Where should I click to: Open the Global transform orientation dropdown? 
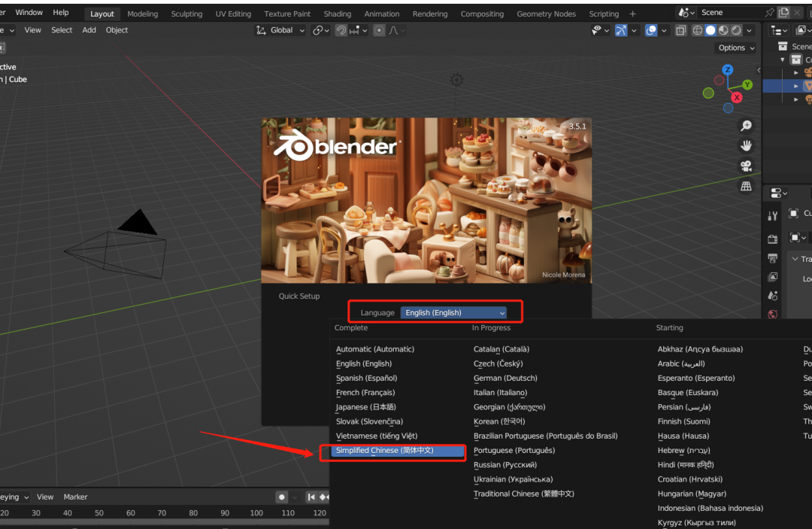coord(280,30)
